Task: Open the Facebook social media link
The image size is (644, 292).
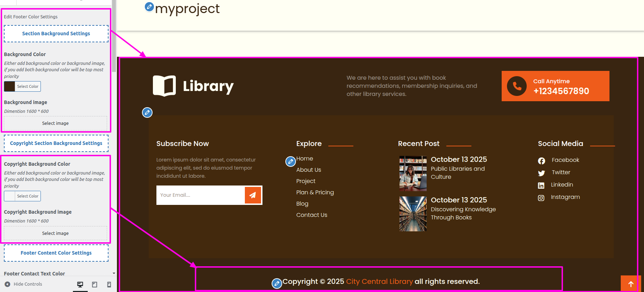Action: [x=565, y=160]
